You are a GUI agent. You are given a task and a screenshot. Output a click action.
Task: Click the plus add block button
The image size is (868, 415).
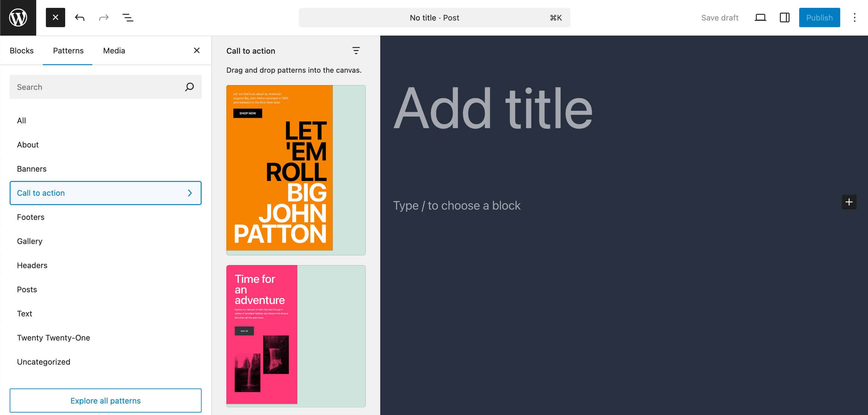[x=849, y=202]
